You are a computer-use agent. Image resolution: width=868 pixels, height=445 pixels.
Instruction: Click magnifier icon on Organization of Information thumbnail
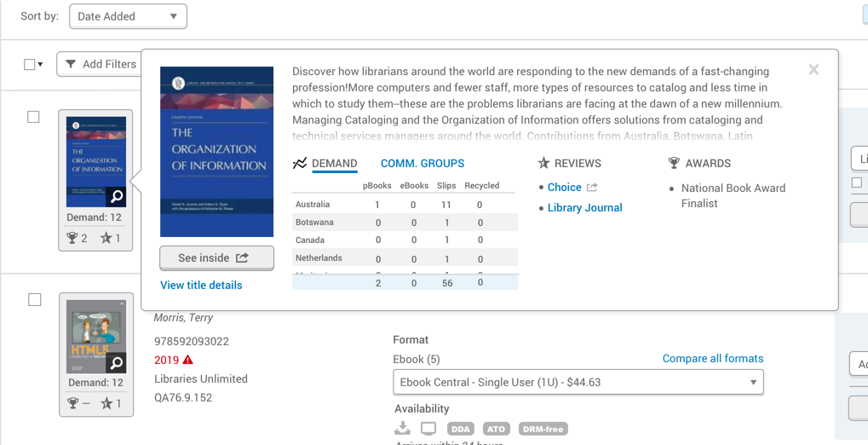[116, 197]
